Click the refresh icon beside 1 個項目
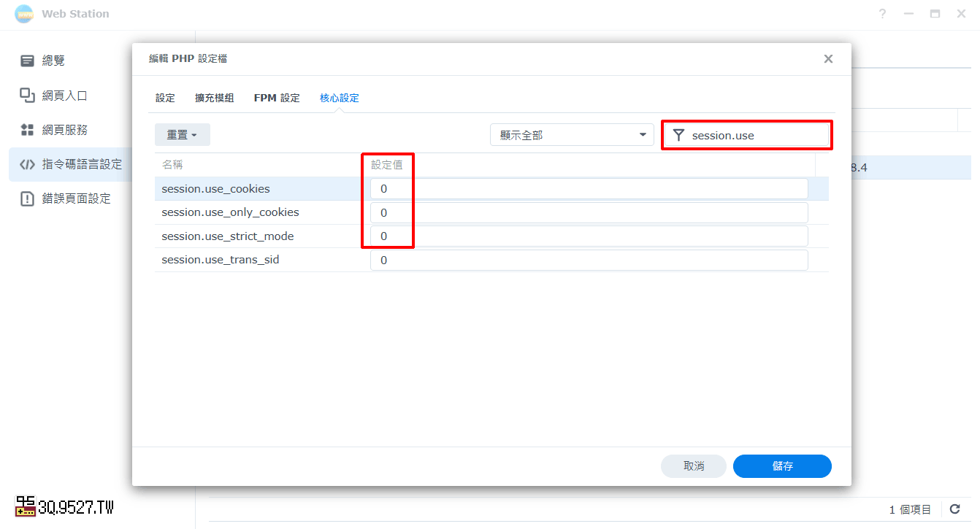This screenshot has width=980, height=529. pos(954,509)
